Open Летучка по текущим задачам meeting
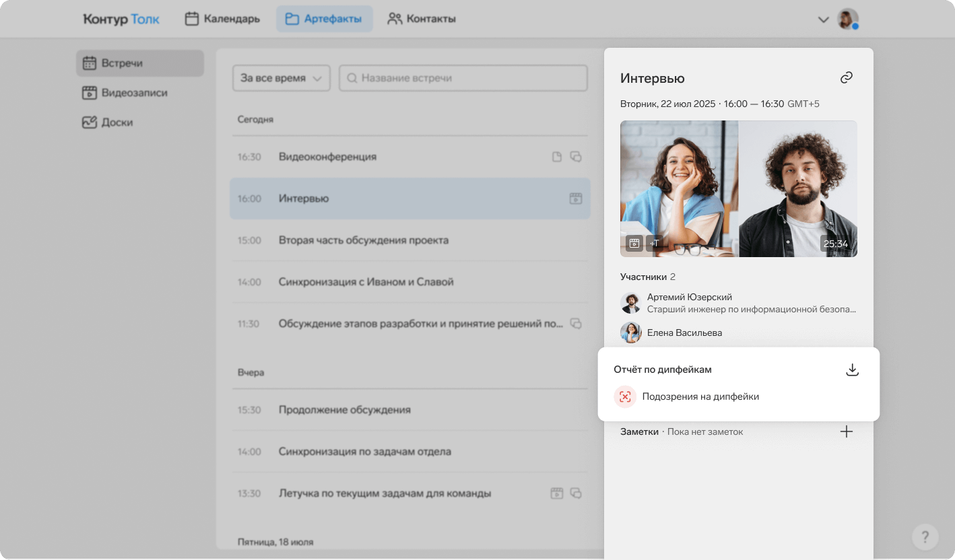This screenshot has width=955, height=560. (x=409, y=493)
